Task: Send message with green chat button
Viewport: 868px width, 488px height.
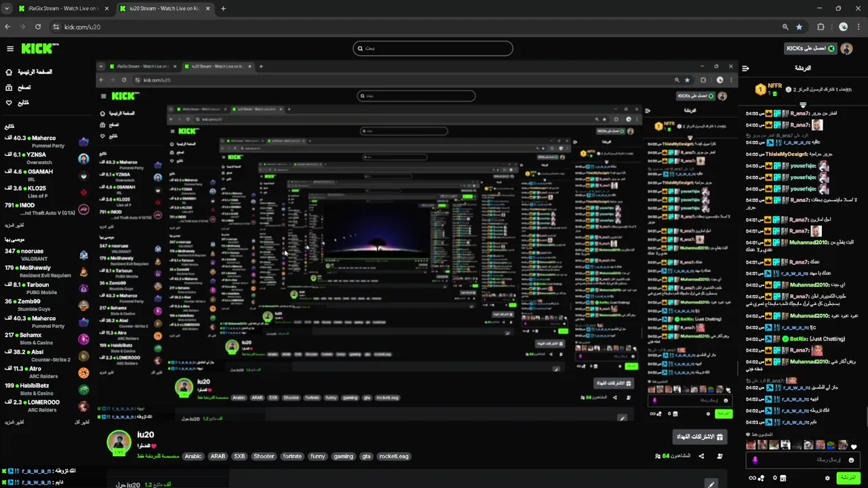Action: pyautogui.click(x=848, y=478)
